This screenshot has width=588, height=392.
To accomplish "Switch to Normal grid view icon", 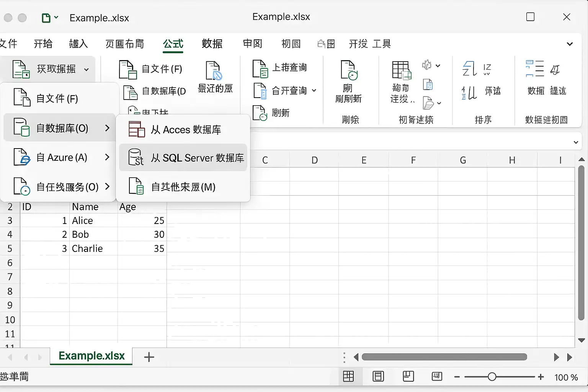I will pyautogui.click(x=348, y=377).
